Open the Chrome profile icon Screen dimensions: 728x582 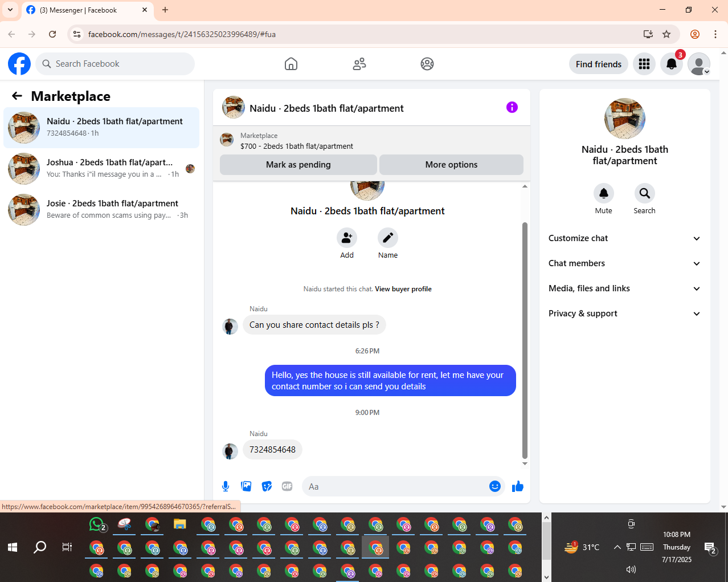(x=695, y=34)
